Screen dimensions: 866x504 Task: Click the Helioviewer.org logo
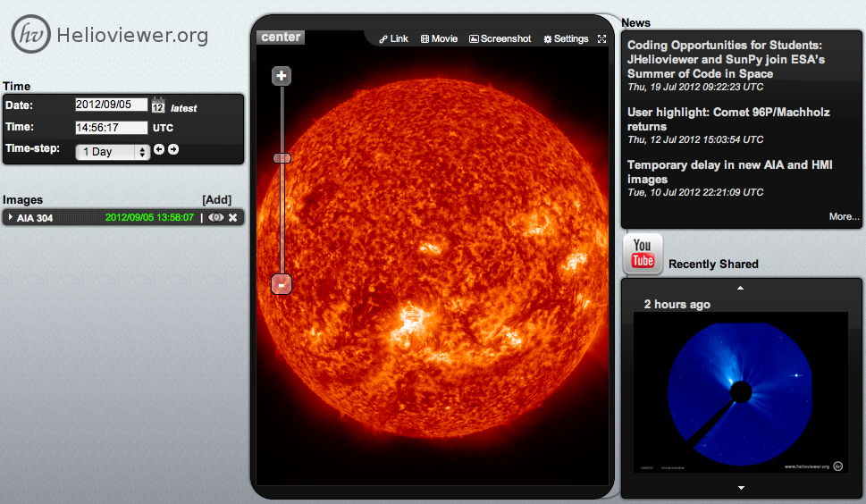109,35
